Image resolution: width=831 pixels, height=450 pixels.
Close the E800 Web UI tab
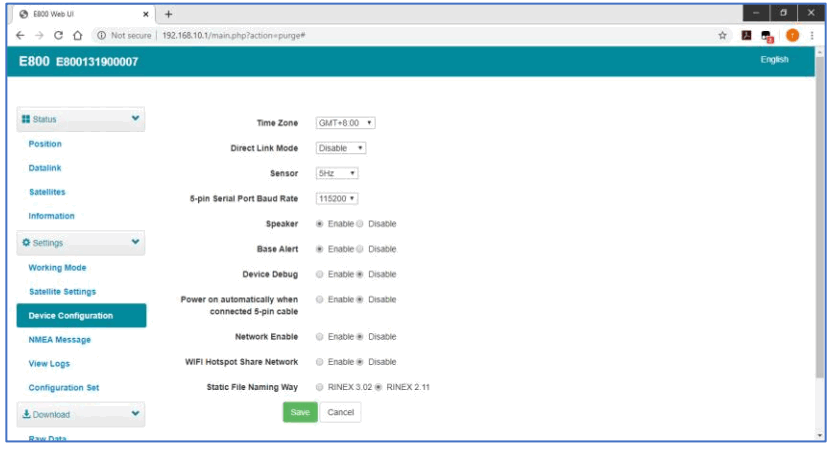click(x=146, y=14)
